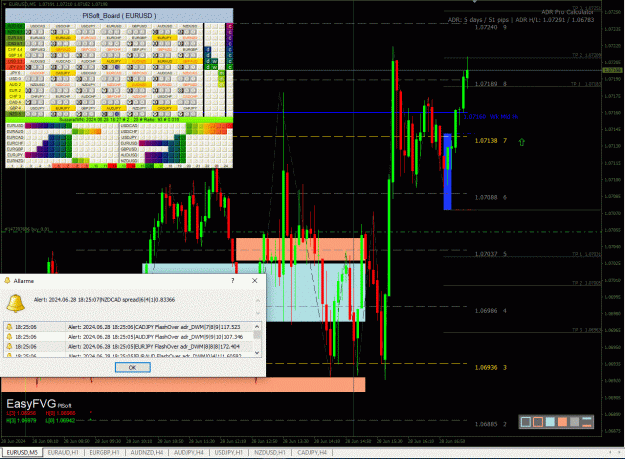The image size is (625, 459).
Task: Click the alert message box down scroll arrow
Action: pyautogui.click(x=258, y=313)
